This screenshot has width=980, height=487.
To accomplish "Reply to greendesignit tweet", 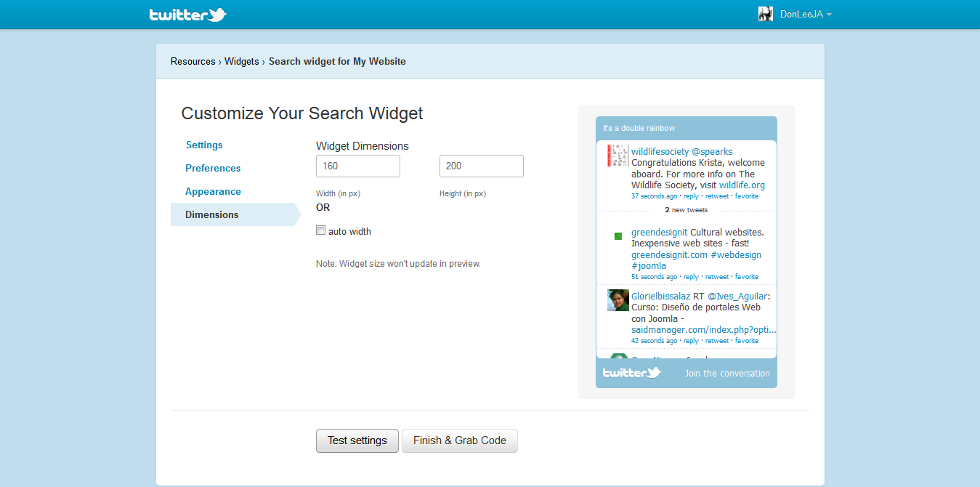I will (x=691, y=277).
